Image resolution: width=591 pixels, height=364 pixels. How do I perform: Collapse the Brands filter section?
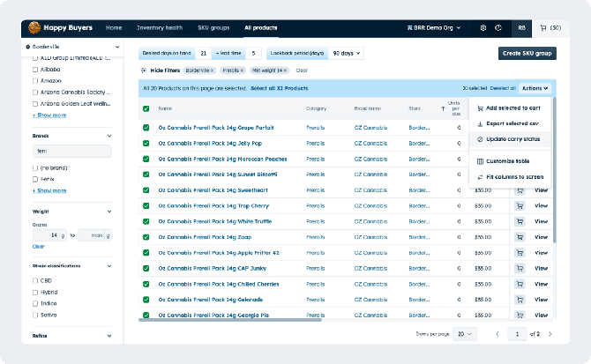(x=108, y=137)
